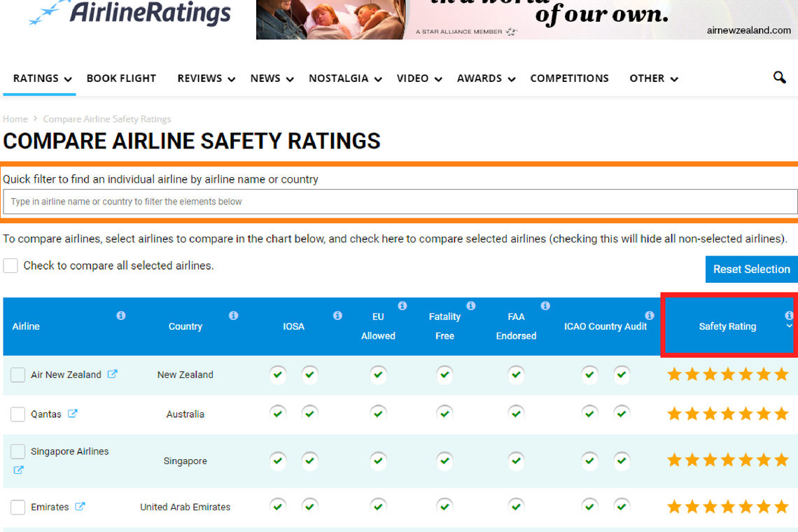Click the airline name filter text field
The width and height of the screenshot is (798, 532).
click(x=399, y=202)
